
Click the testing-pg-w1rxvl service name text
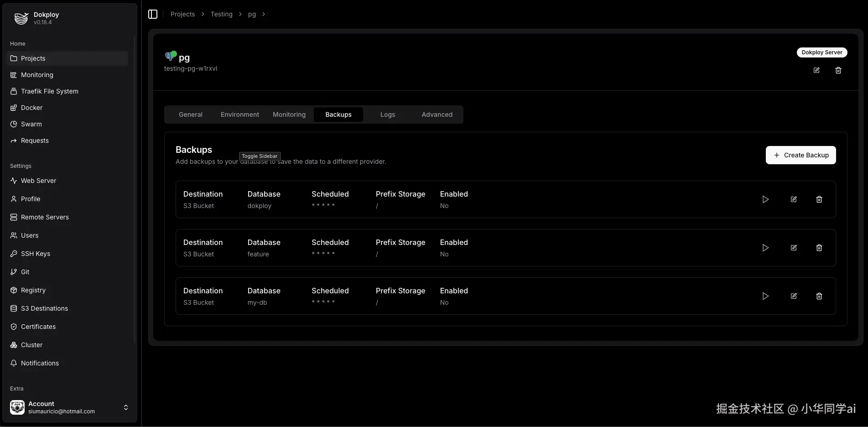tap(191, 68)
